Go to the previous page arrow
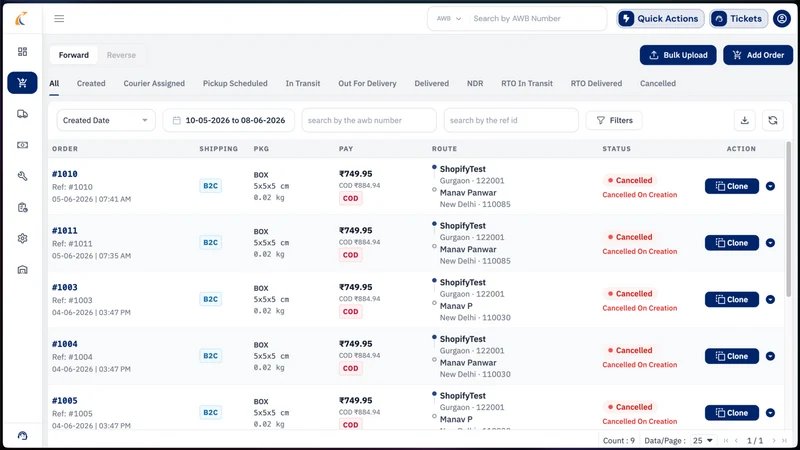800x450 pixels. point(736,440)
